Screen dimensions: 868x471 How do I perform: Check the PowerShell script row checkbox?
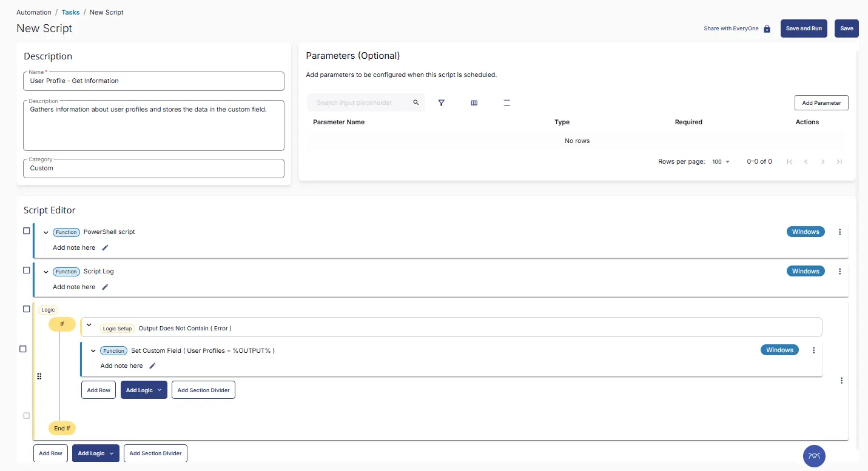click(x=26, y=231)
